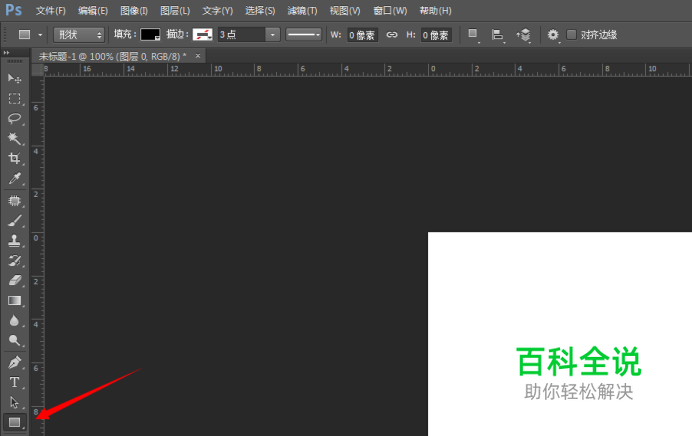Toggle the width-height link icon

(392, 34)
